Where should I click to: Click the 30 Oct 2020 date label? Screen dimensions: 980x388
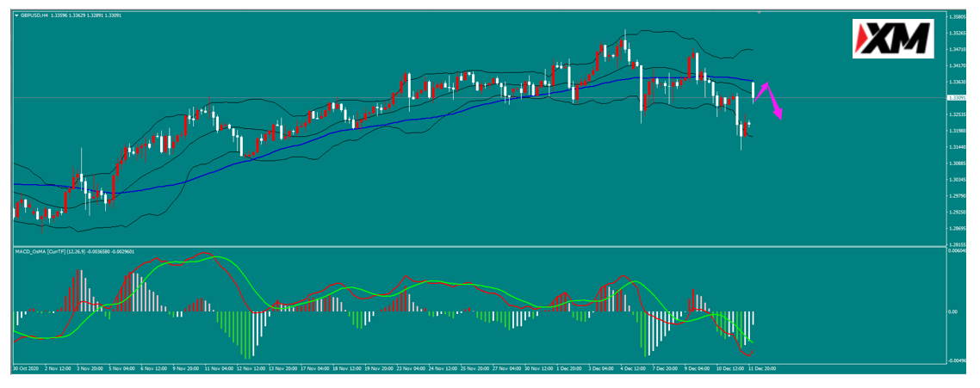[x=26, y=368]
